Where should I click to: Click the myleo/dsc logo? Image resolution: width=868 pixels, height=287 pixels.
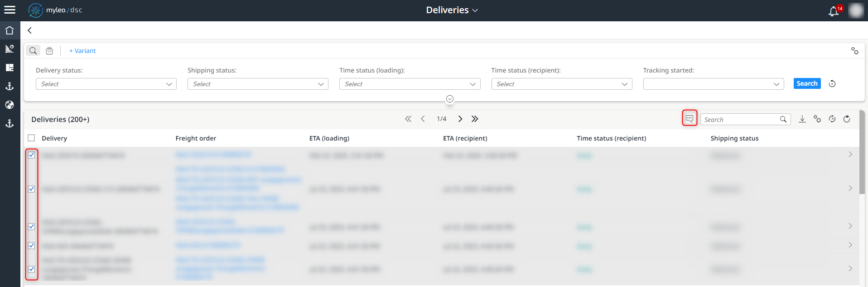(x=55, y=10)
